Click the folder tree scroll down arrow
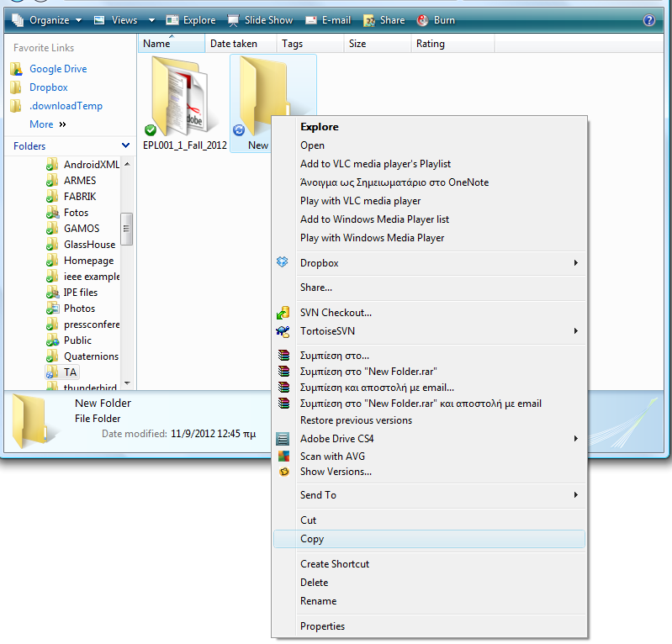 click(127, 383)
